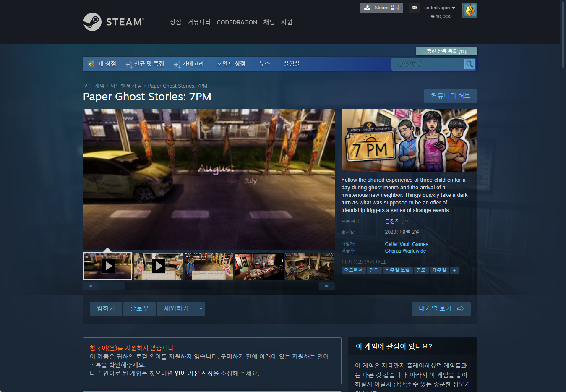Click the 제외하기 ignore button
The height and width of the screenshot is (392, 566).
(x=176, y=308)
